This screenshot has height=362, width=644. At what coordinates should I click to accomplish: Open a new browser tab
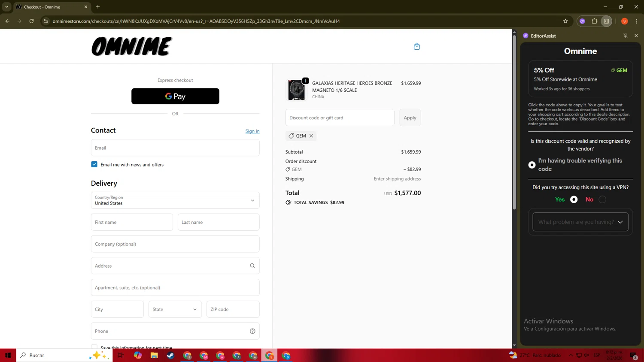(98, 7)
